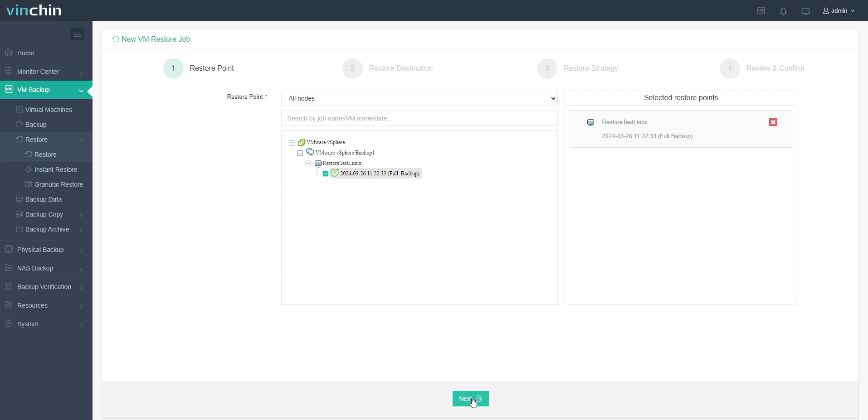Click the restore point search field
The image size is (868, 420).
click(419, 118)
